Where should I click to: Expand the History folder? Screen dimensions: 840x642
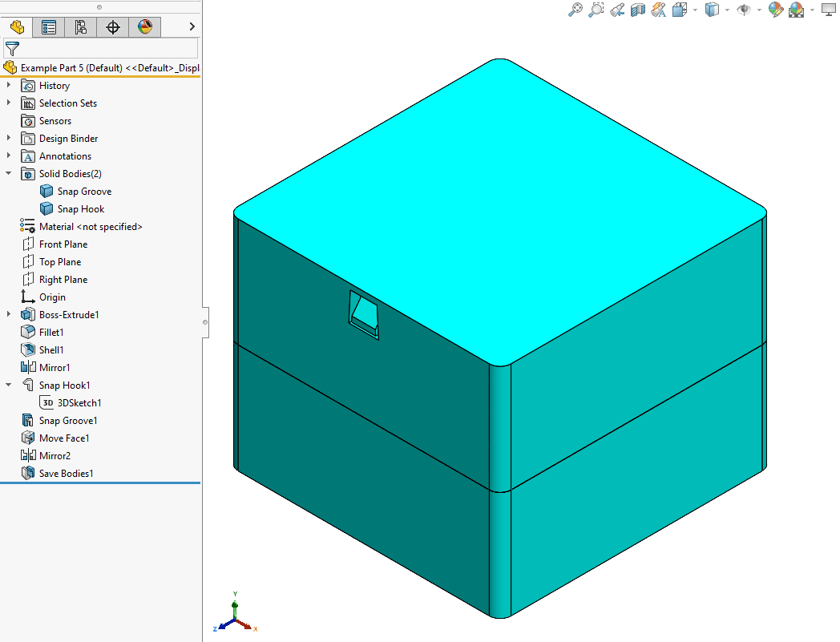(x=9, y=85)
